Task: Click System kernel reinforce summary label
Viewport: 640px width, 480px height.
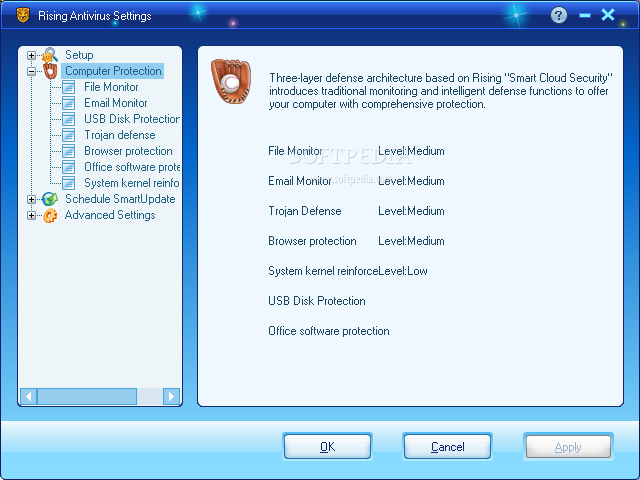Action: pyautogui.click(x=323, y=271)
